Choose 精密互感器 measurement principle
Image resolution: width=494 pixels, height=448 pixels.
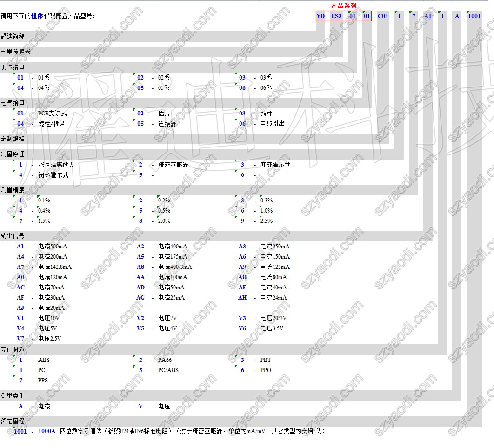click(173, 165)
